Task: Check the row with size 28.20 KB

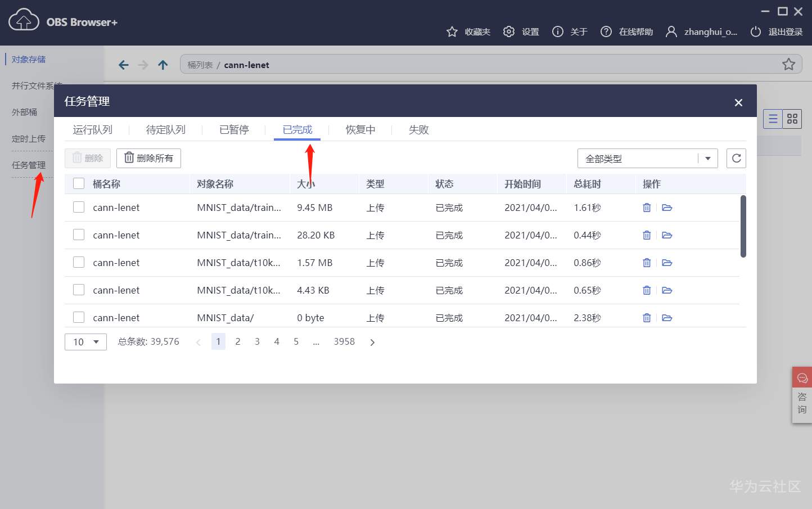Action: coord(79,235)
